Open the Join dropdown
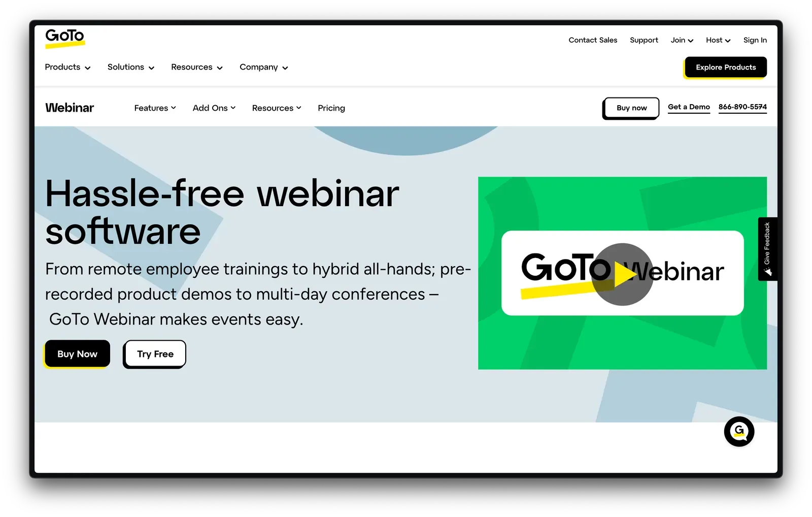 click(x=681, y=40)
